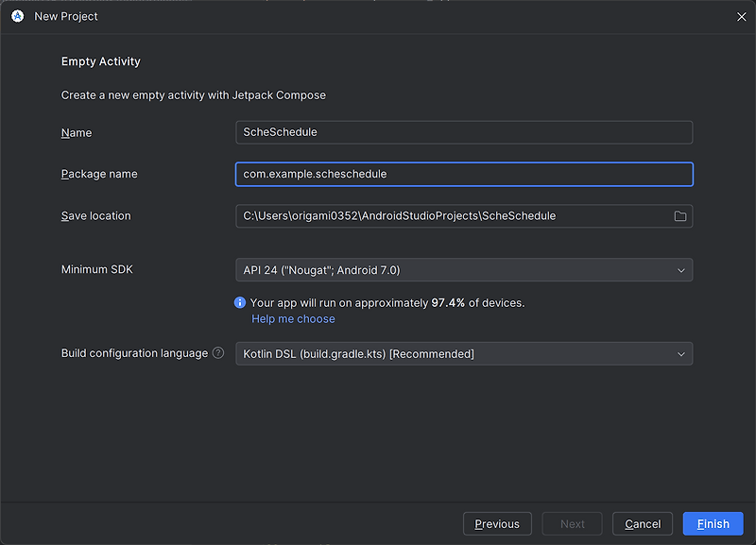Click the Next button

click(572, 523)
